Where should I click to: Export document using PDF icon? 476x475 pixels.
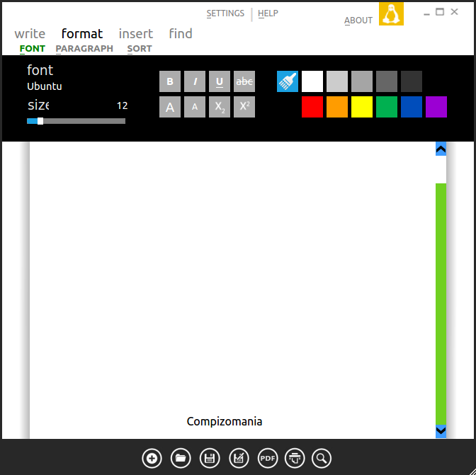coord(268,458)
